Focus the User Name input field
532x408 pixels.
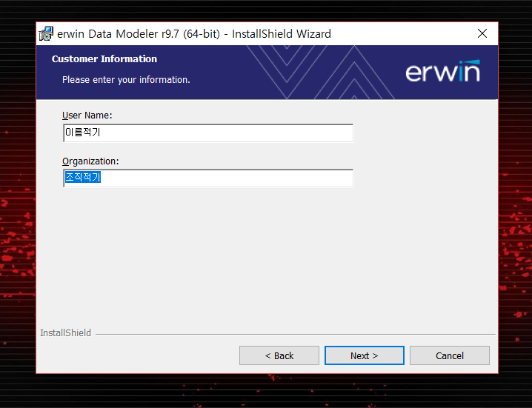coord(208,133)
